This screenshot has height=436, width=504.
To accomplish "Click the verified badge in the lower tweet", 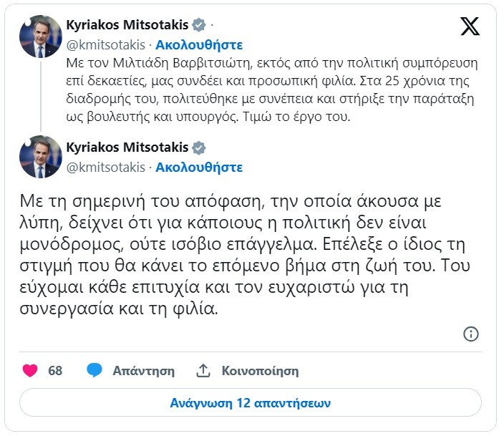I will coord(198,148).
